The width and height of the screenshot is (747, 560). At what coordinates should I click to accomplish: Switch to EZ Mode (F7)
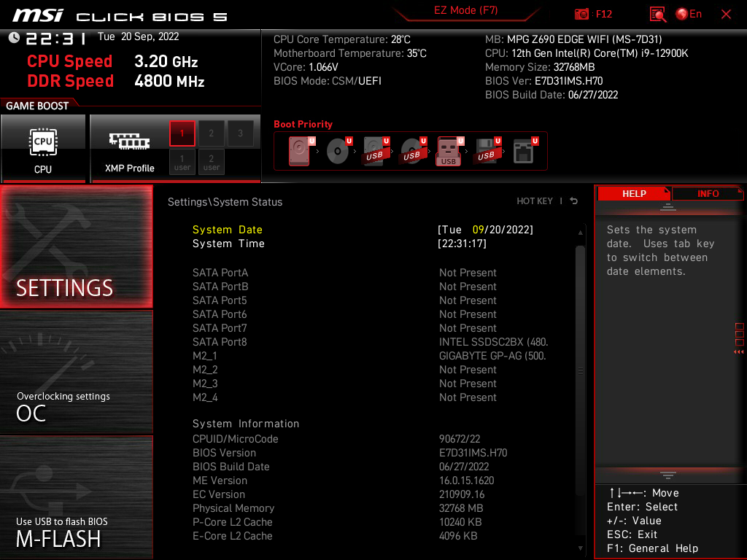tap(465, 10)
